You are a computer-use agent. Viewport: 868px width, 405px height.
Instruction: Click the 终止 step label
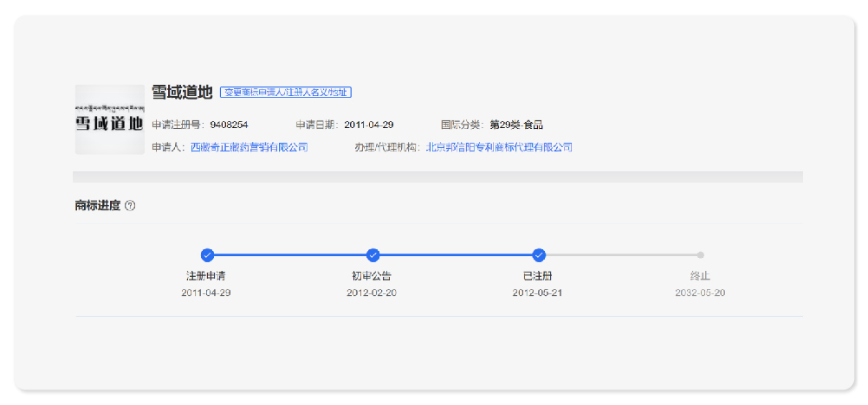tap(700, 275)
